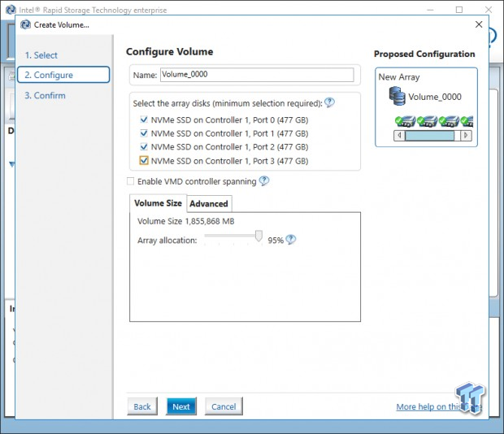Click the Next button
504x434 pixels.
pos(181,406)
